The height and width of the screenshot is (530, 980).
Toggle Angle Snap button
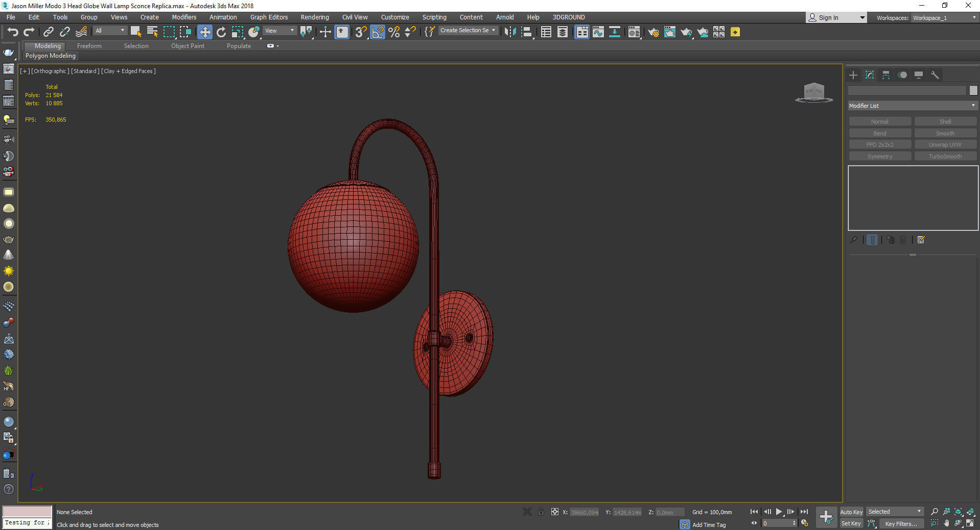click(x=378, y=32)
